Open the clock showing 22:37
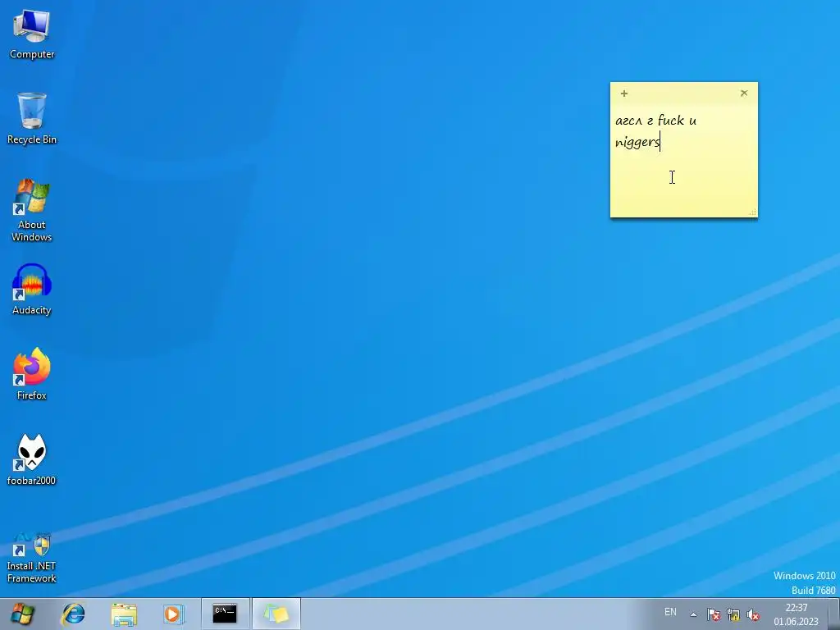 tap(796, 614)
